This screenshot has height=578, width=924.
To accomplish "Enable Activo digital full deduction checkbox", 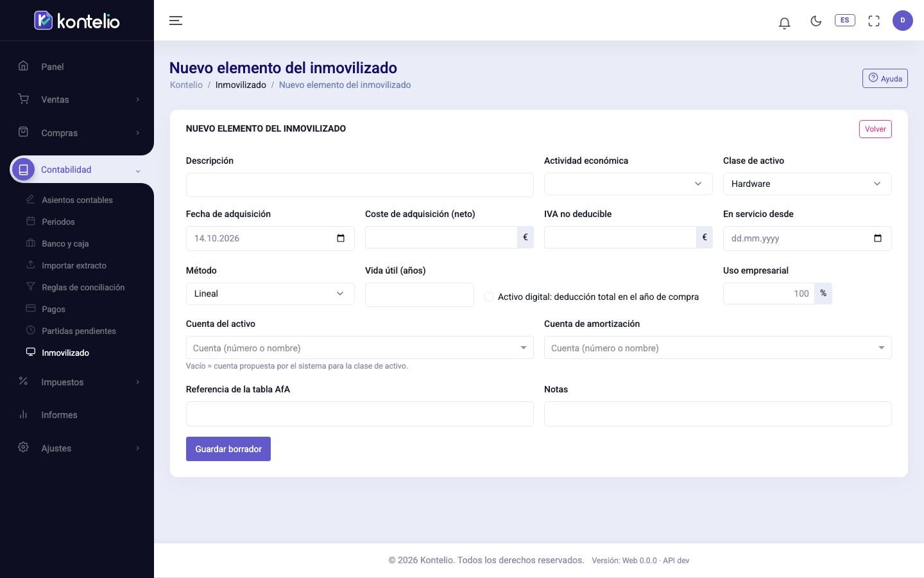I will [x=489, y=297].
